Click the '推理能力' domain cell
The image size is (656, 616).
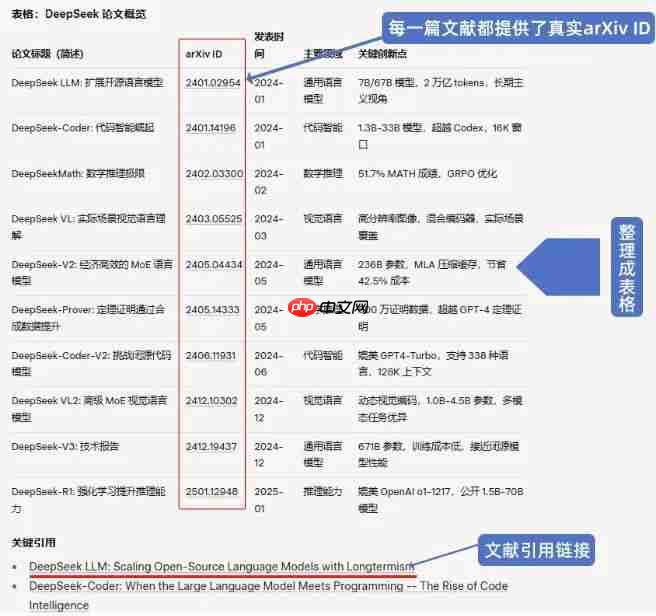click(x=323, y=492)
